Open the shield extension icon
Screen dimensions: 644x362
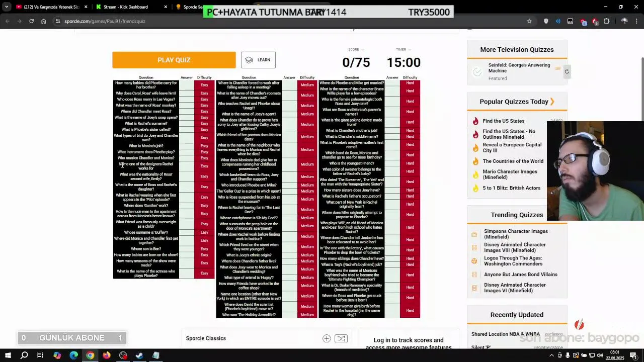coord(546,21)
